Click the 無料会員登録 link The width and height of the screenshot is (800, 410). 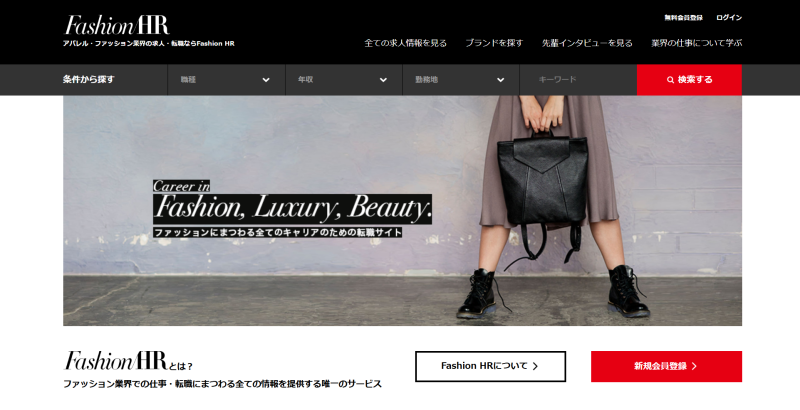click(x=683, y=18)
